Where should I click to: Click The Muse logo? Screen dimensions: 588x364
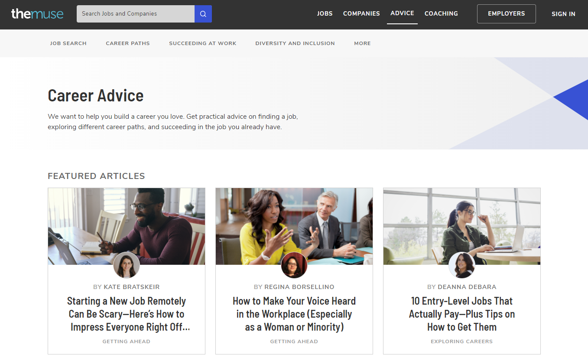click(37, 14)
